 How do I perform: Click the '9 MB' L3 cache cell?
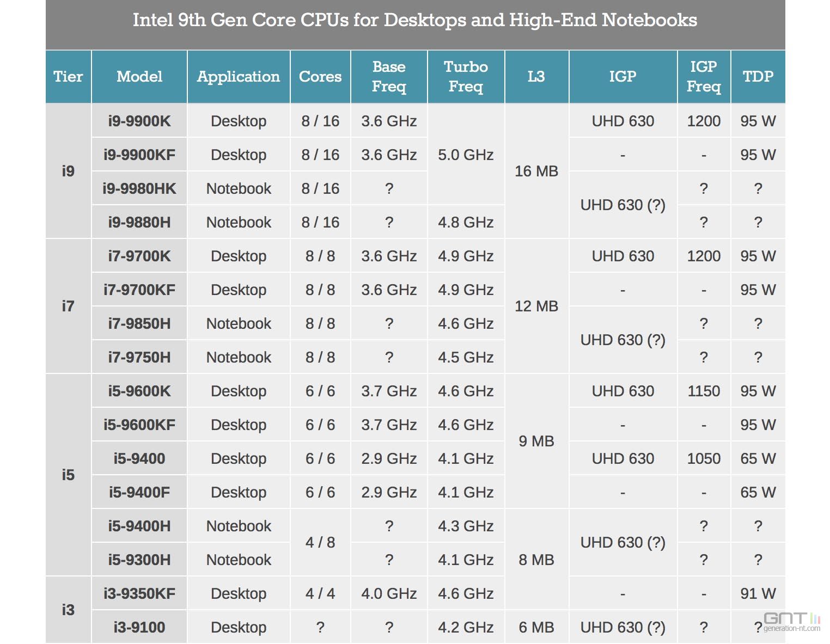536,441
